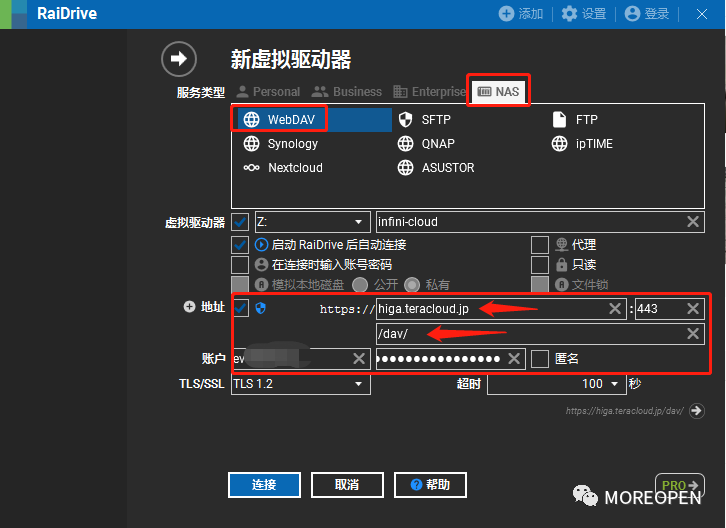Click the round back arrow icon

tap(179, 59)
